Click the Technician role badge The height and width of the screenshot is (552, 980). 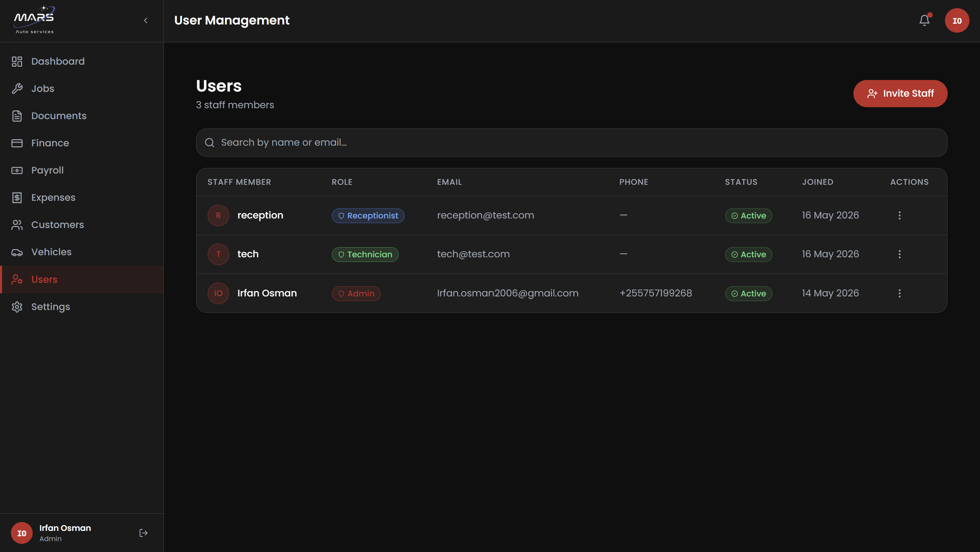pos(365,255)
